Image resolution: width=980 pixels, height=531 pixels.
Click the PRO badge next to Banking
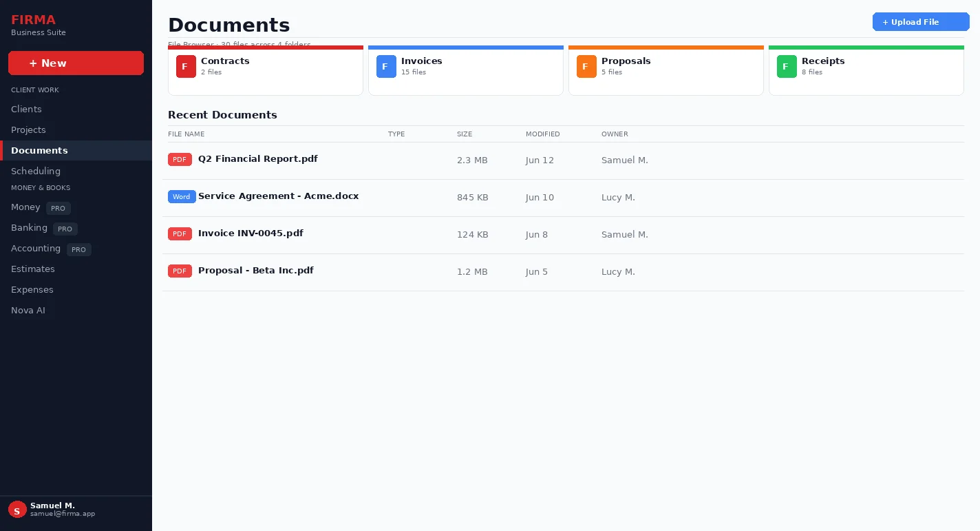[x=65, y=229]
